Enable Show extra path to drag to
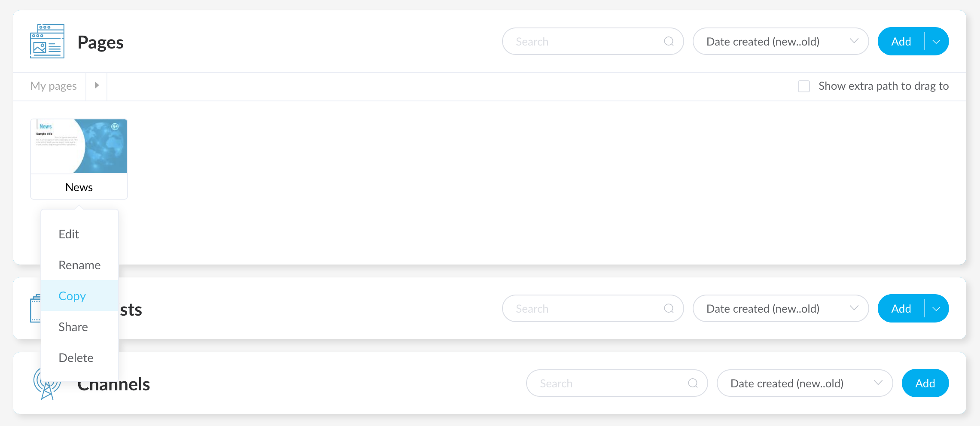This screenshot has height=426, width=980. pos(804,86)
